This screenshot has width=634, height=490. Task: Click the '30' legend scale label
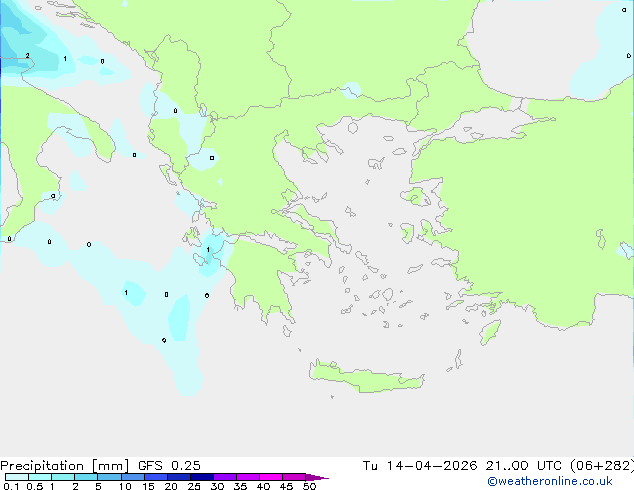(217, 486)
